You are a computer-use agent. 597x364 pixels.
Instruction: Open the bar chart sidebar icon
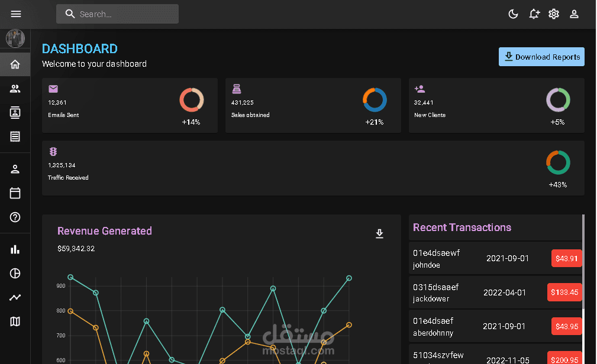15,249
